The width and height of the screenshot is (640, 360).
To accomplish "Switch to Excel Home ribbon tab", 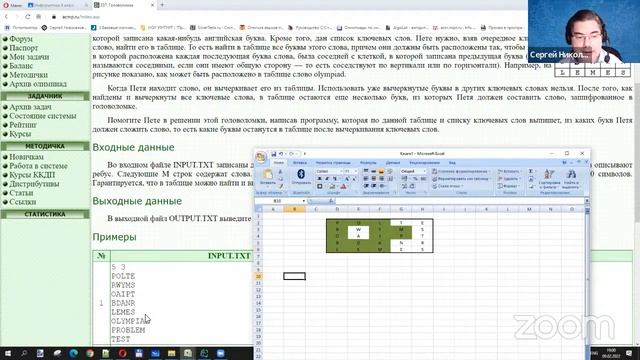I will click(279, 163).
